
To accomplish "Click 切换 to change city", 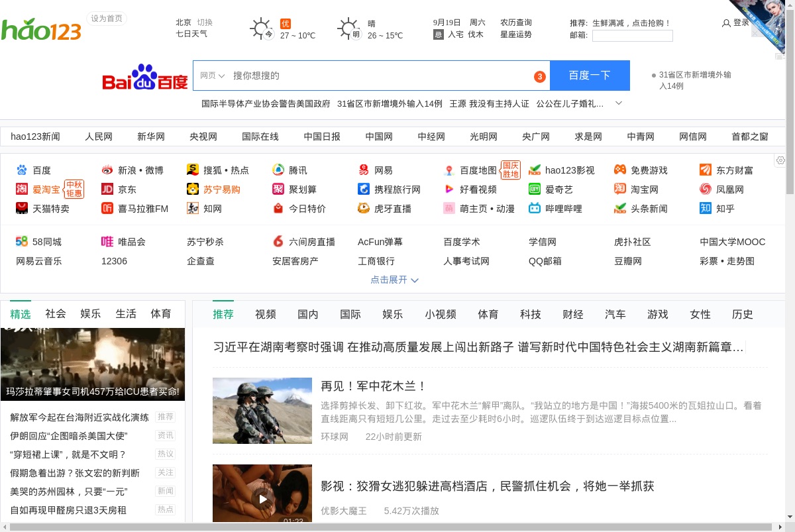I will pos(205,23).
